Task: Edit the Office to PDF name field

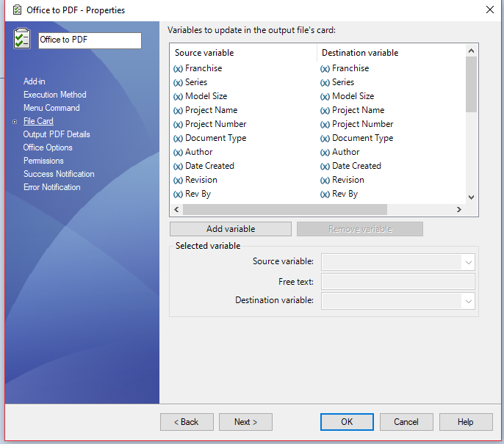Action: pyautogui.click(x=90, y=40)
